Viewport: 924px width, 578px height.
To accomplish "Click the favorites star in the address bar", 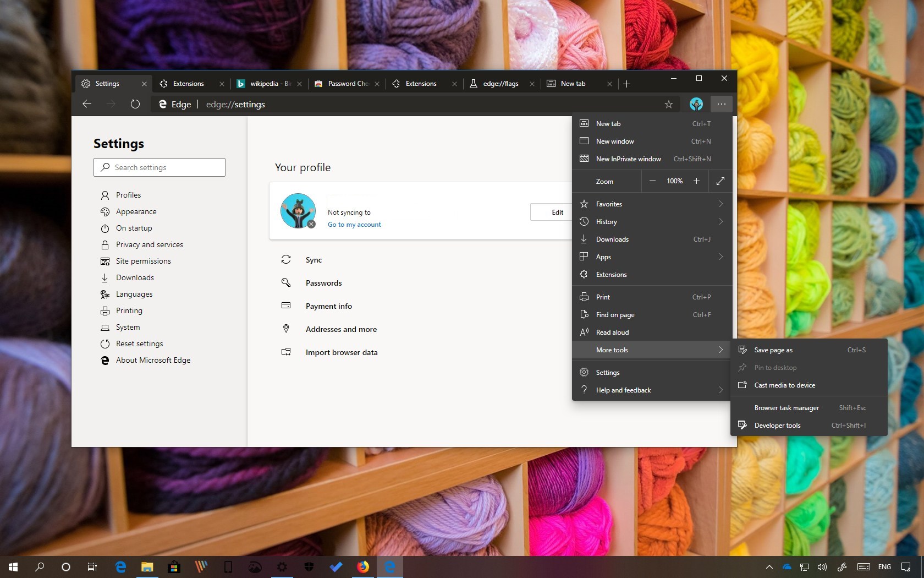I will (668, 104).
